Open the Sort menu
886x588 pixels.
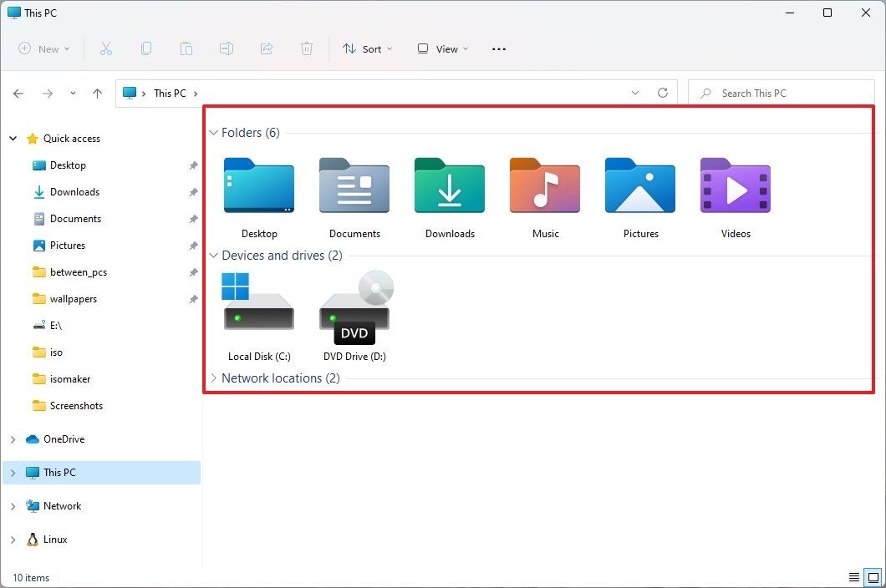pyautogui.click(x=366, y=48)
